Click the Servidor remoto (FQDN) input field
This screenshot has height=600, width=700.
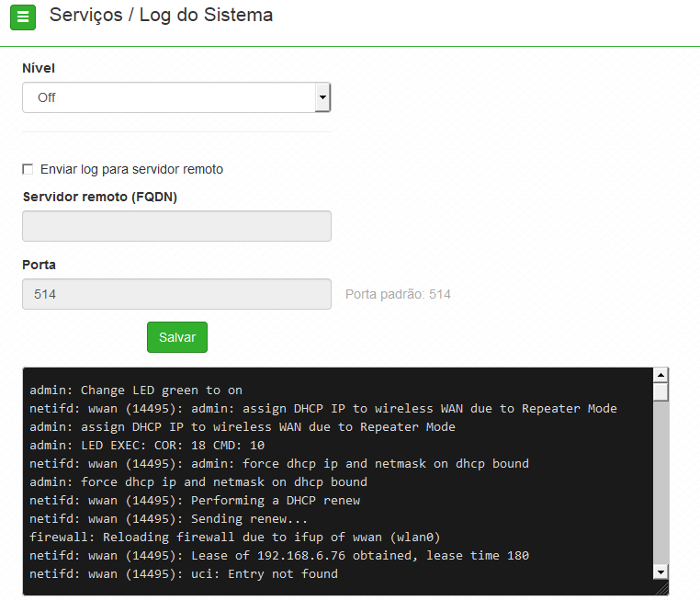[176, 226]
